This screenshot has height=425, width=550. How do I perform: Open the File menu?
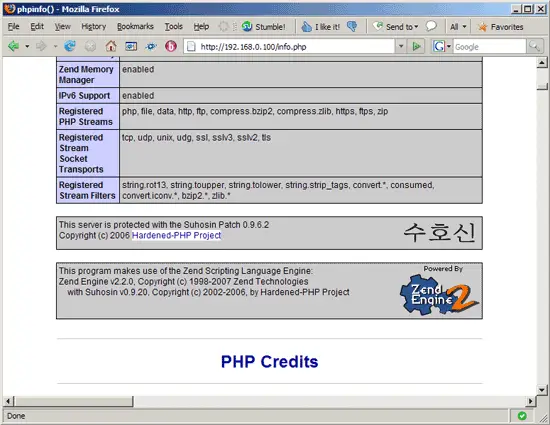13,27
